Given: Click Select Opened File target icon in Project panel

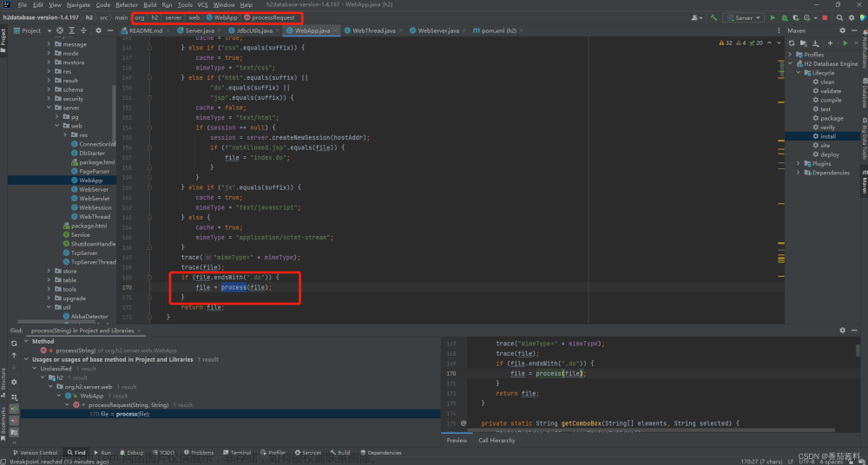Looking at the screenshot, I should [60, 30].
